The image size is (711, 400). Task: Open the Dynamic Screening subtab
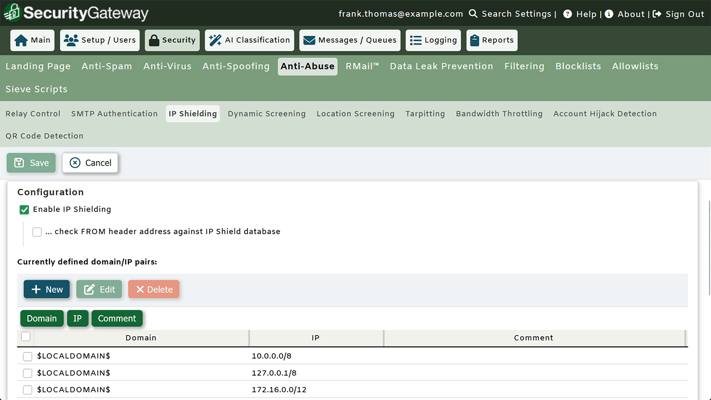[267, 114]
